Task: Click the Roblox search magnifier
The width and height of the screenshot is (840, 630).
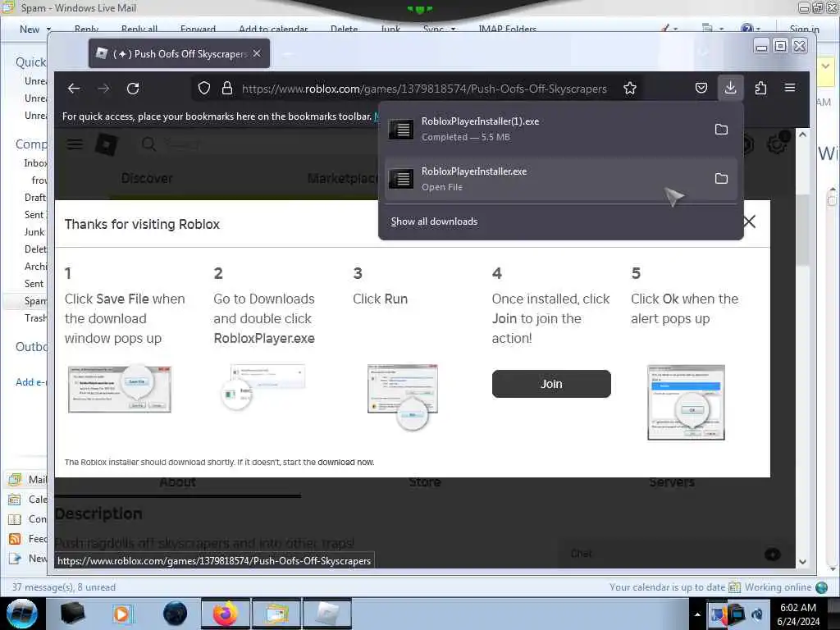Action: click(149, 144)
